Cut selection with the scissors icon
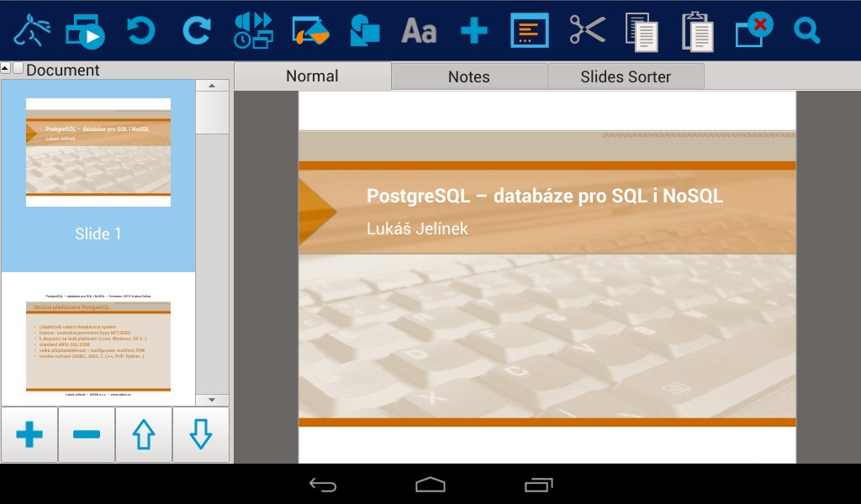The image size is (861, 504). [587, 29]
